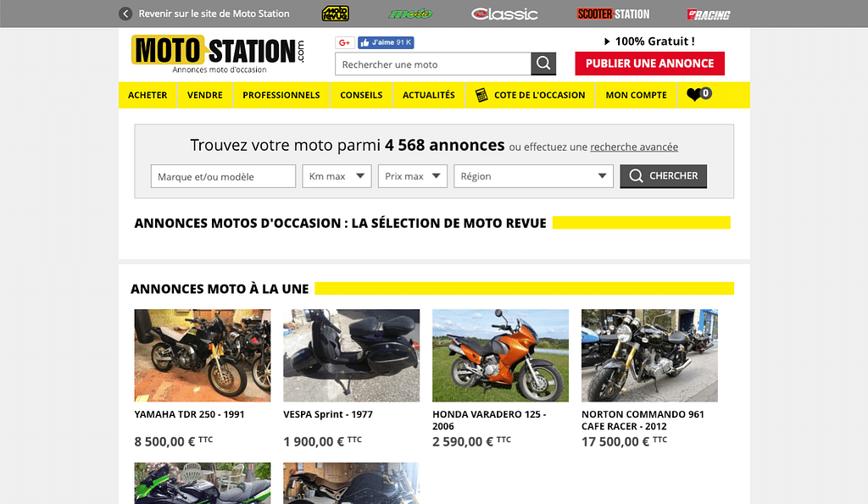The width and height of the screenshot is (868, 504).
Task: Select Cote de l'occasion menu item
Action: pos(531,95)
